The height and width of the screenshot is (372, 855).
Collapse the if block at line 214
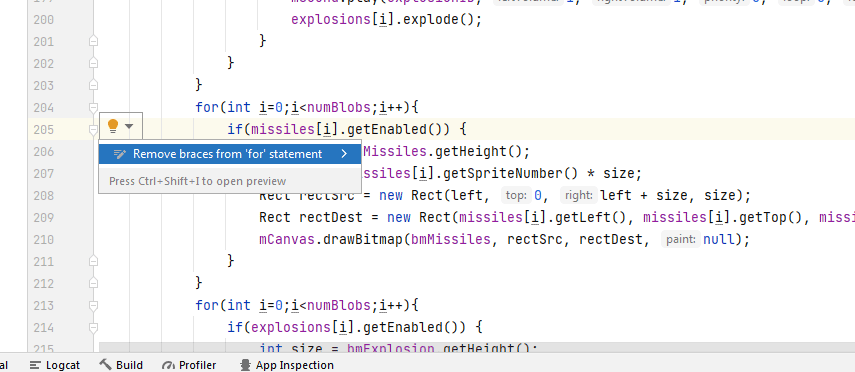pos(93,327)
